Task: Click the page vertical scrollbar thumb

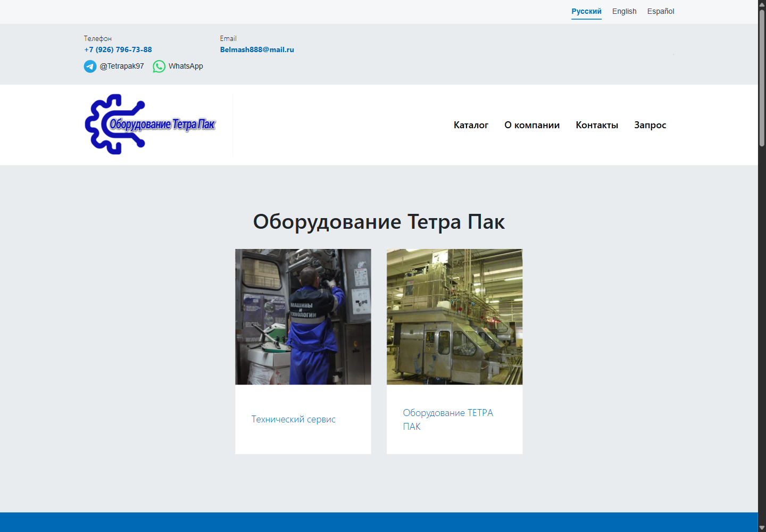Action: [x=762, y=77]
